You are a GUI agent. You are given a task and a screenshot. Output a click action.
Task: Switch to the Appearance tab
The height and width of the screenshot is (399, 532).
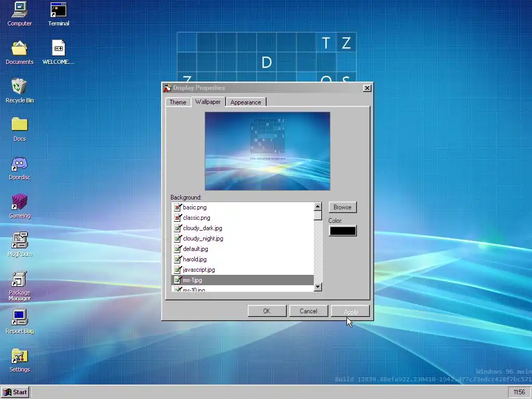coord(246,102)
